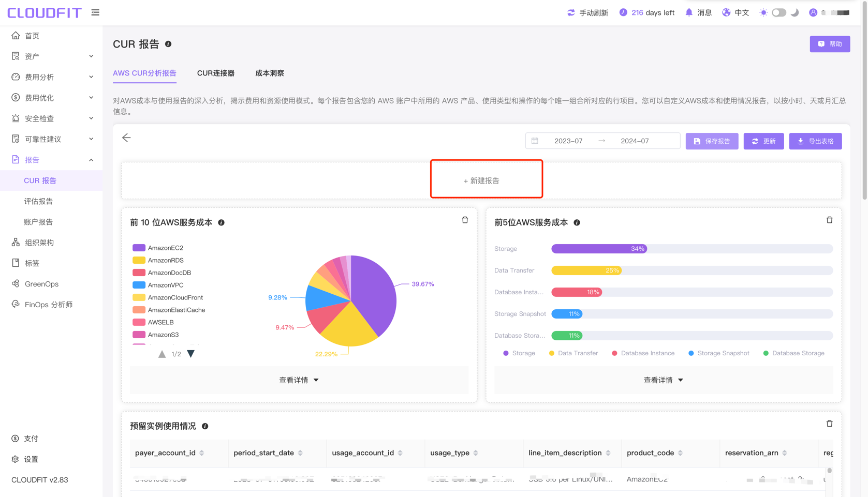Toggle AmazonS3 legend entry
The height and width of the screenshot is (497, 868).
coord(156,335)
